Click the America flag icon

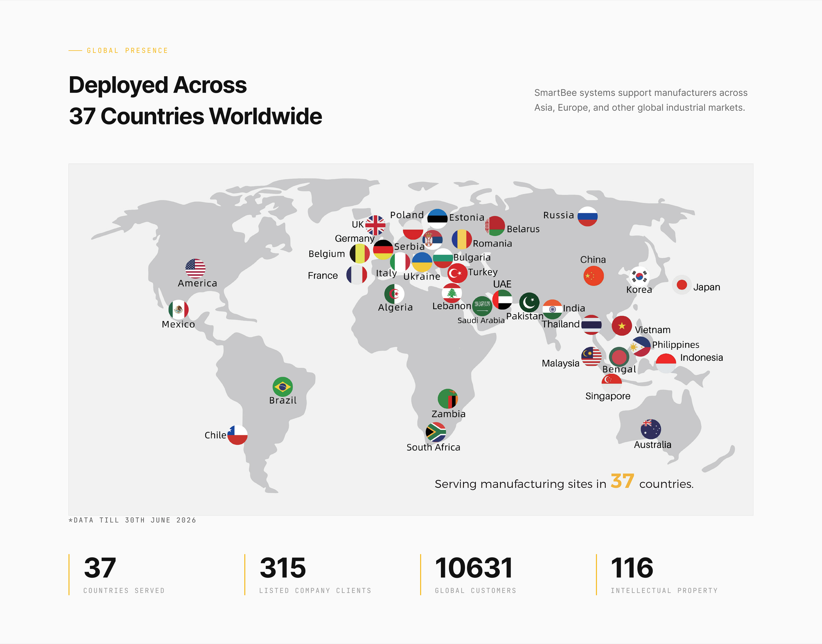coord(195,268)
